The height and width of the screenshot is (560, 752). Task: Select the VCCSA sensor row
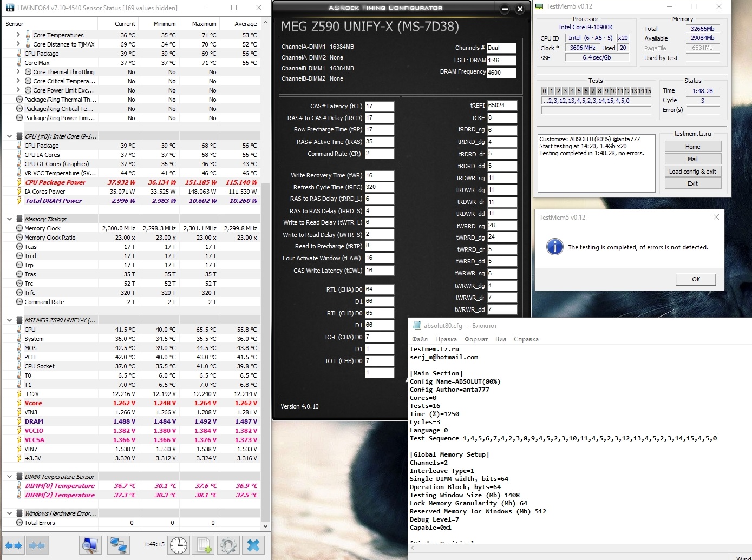tap(132, 440)
